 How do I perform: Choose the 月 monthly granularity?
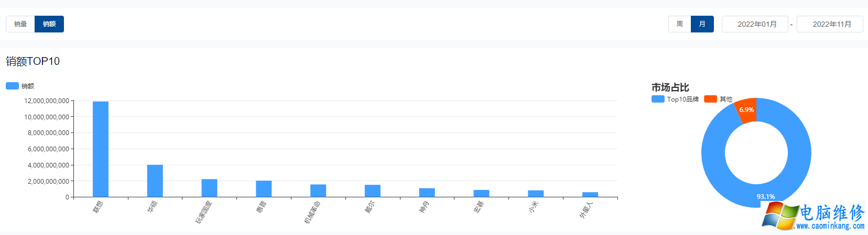tap(702, 24)
